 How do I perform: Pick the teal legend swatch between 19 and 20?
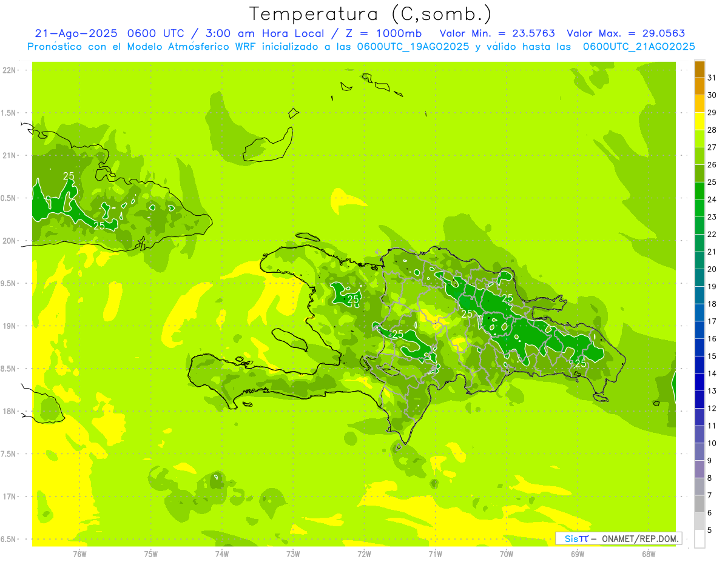(699, 278)
